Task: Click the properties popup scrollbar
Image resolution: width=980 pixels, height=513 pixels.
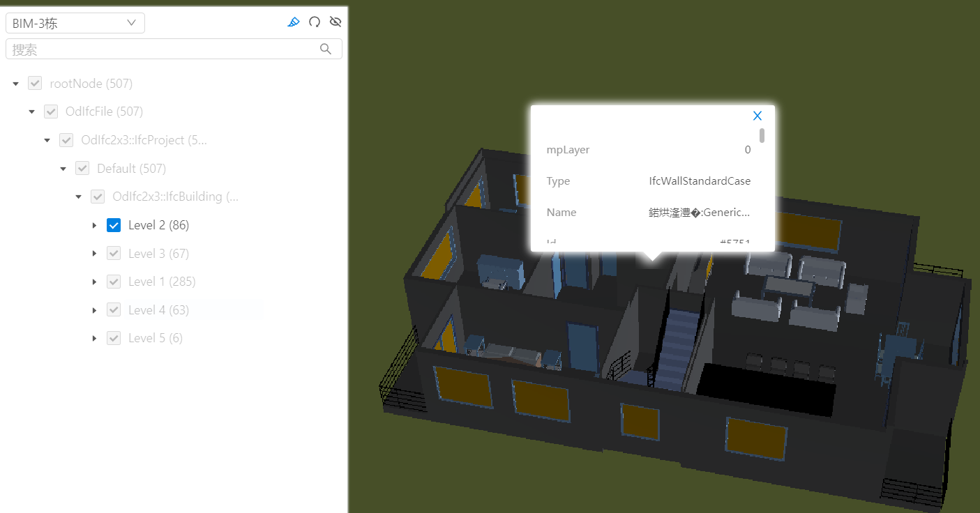Action: pos(762,135)
